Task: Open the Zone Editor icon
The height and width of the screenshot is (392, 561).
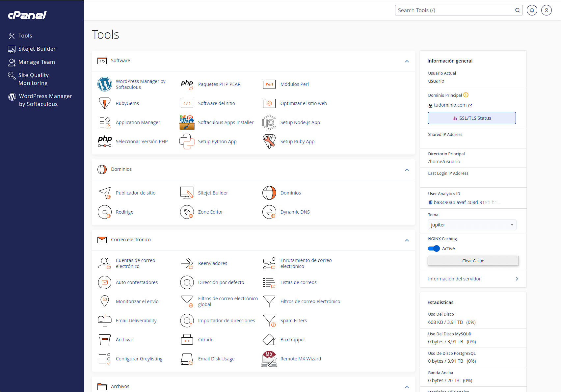Action: (x=187, y=212)
